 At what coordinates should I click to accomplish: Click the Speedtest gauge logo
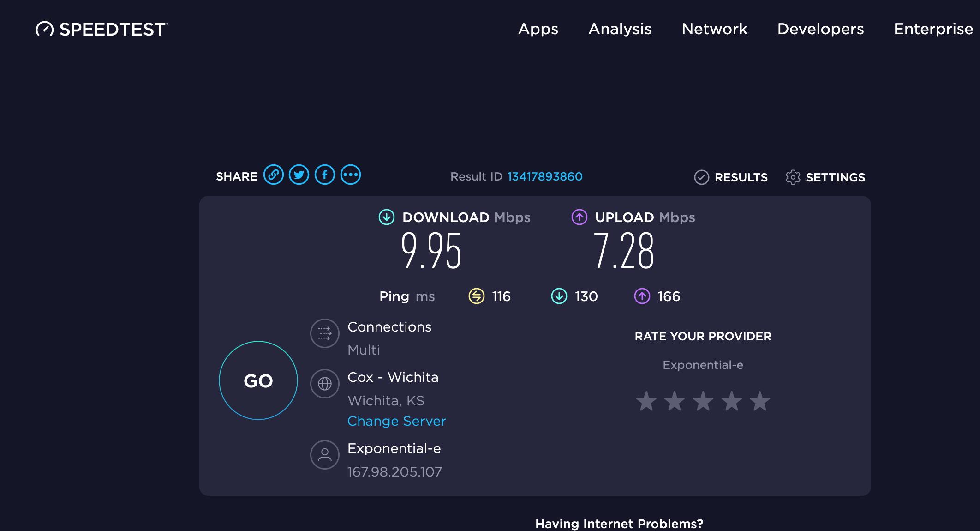(x=45, y=29)
